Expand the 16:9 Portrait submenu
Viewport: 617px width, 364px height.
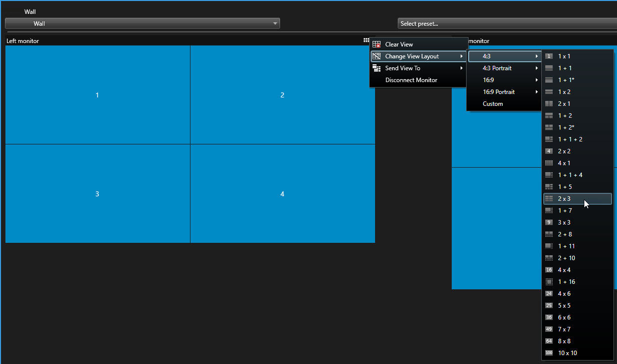[x=504, y=92]
